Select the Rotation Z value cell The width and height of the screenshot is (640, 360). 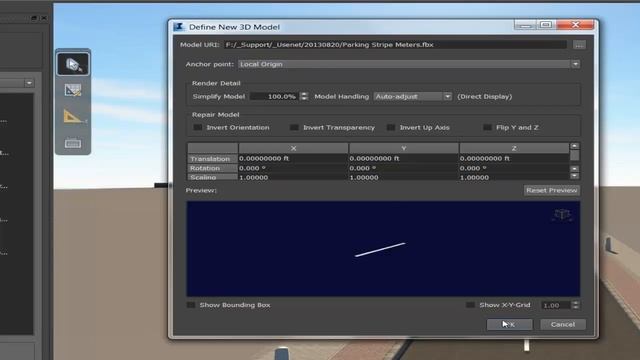pyautogui.click(x=514, y=168)
